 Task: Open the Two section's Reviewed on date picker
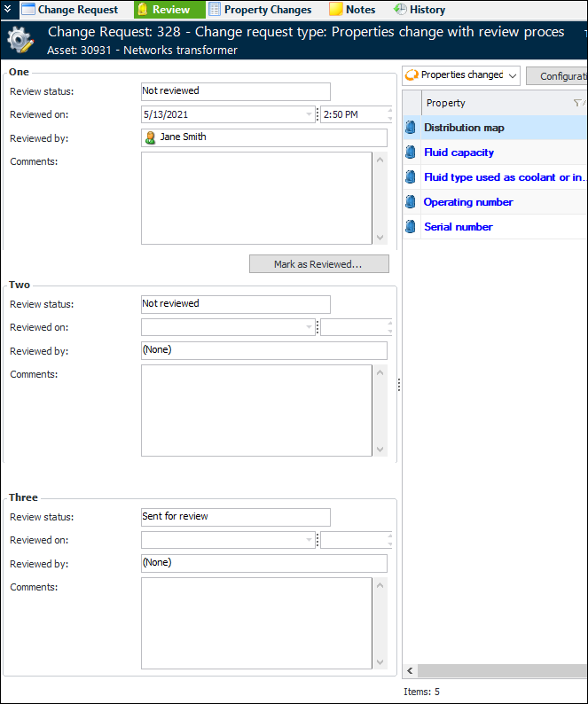click(310, 328)
